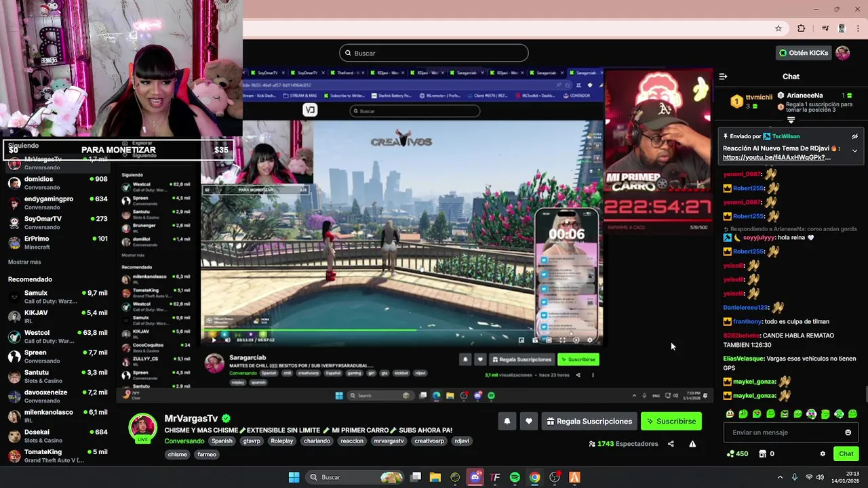
Task: Open Samulx recommended channel
Action: (x=58, y=297)
